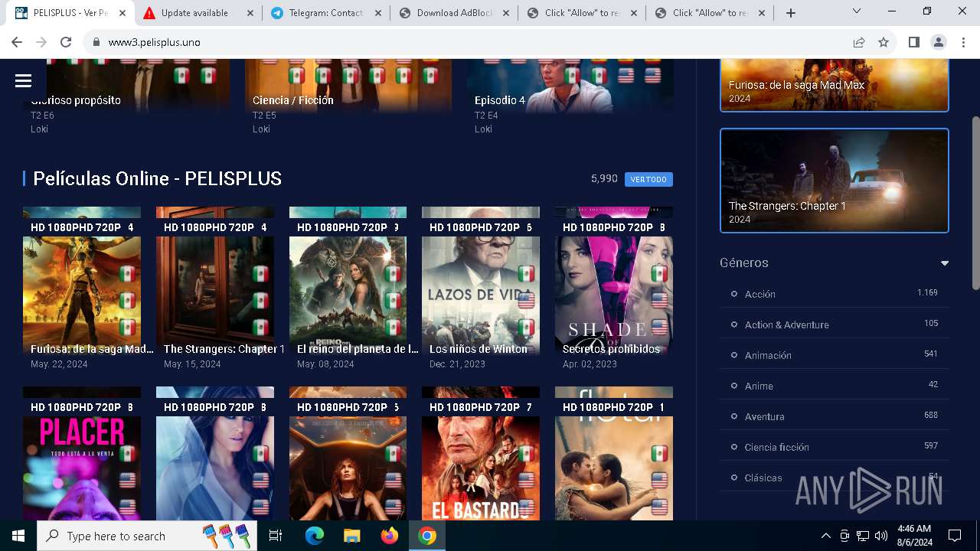Launch Microsoft Edge from taskbar
Viewport: 980px width, 551px height.
pyautogui.click(x=315, y=536)
